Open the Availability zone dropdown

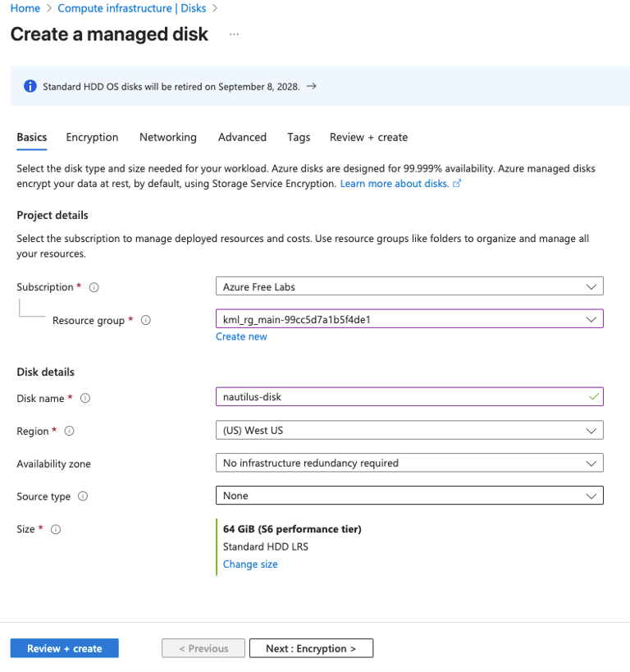(x=409, y=463)
